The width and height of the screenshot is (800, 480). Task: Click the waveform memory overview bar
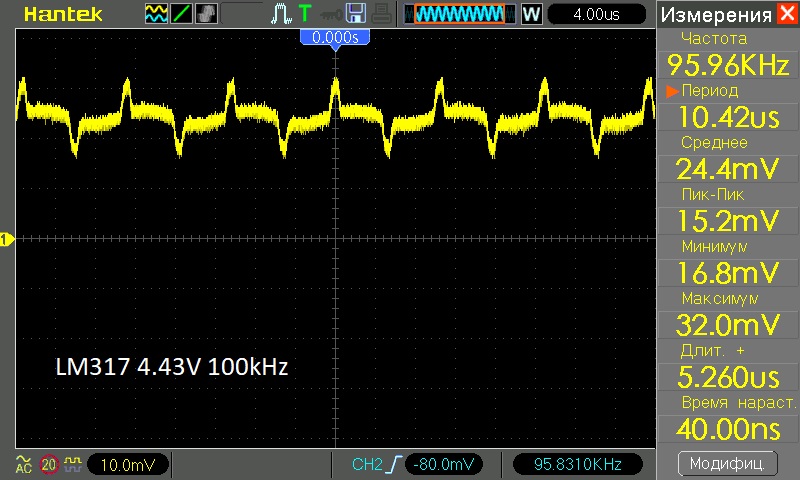pos(460,14)
